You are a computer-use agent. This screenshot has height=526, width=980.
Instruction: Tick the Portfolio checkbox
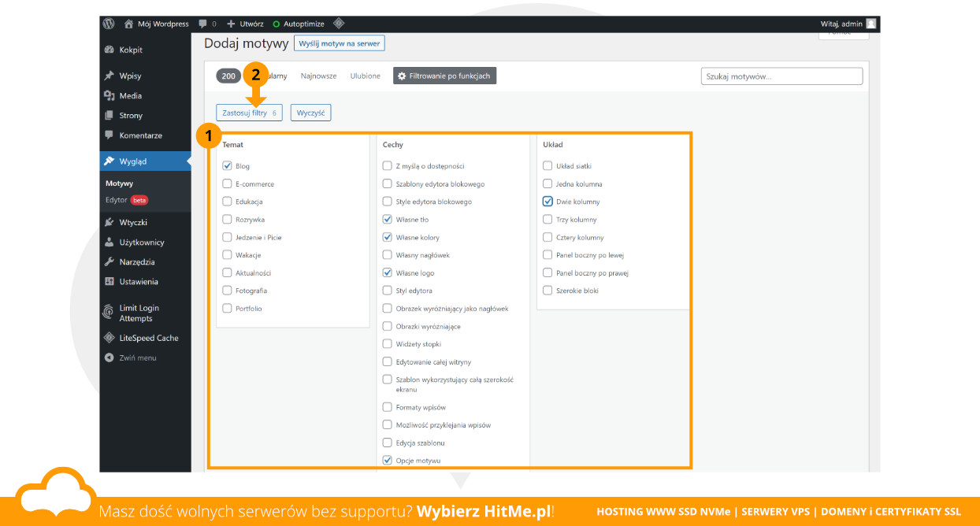tap(228, 309)
